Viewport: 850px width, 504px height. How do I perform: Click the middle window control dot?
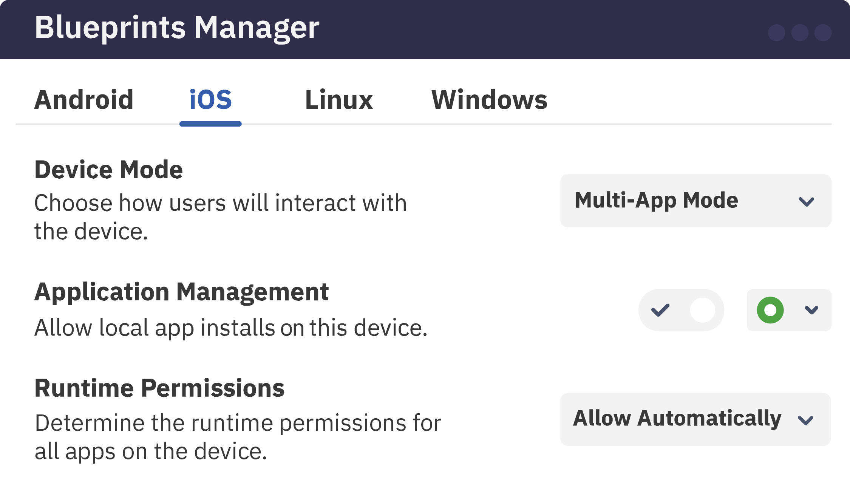800,32
